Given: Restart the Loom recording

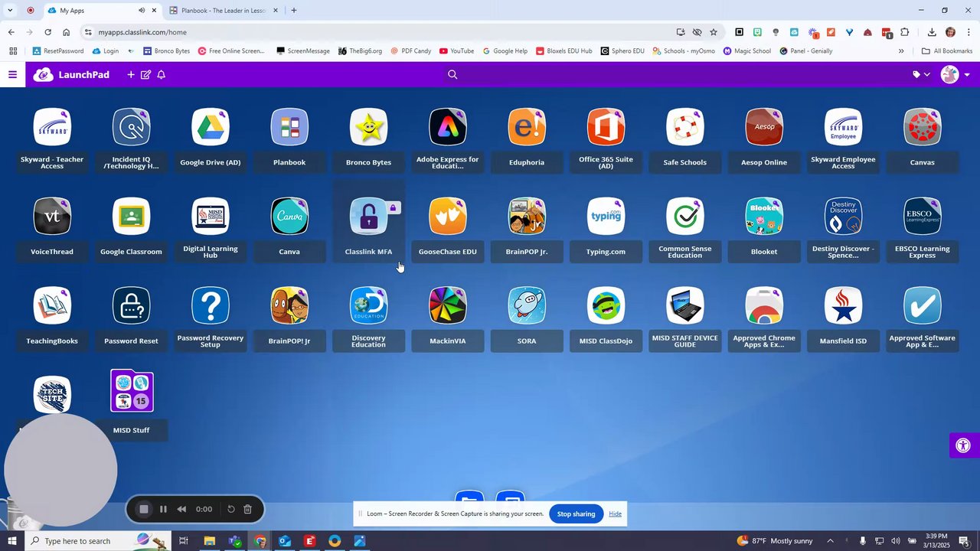Looking at the screenshot, I should pos(230,509).
